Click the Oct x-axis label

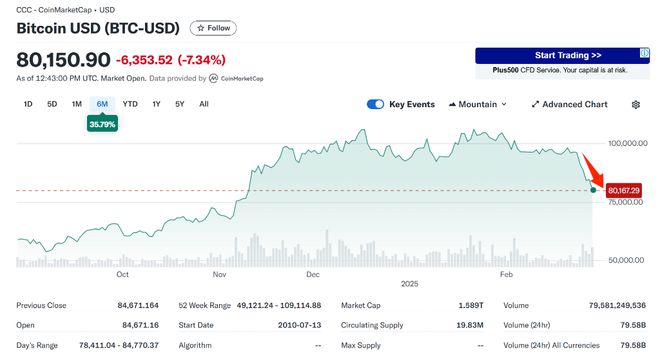[122, 275]
